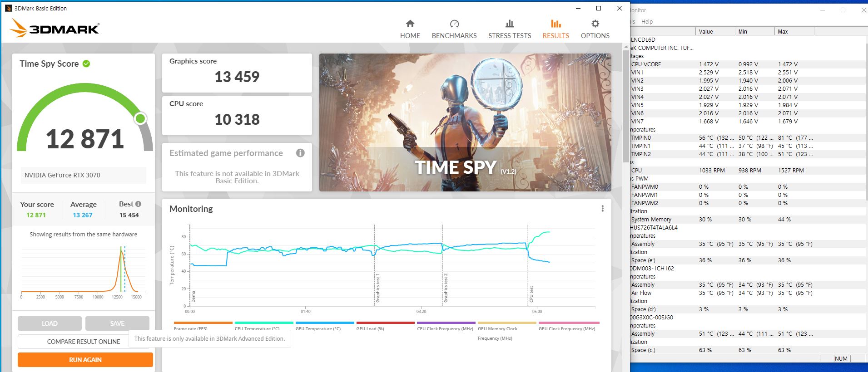Image resolution: width=868 pixels, height=372 pixels.
Task: Click the Stress Tests bar chart icon
Action: (510, 24)
